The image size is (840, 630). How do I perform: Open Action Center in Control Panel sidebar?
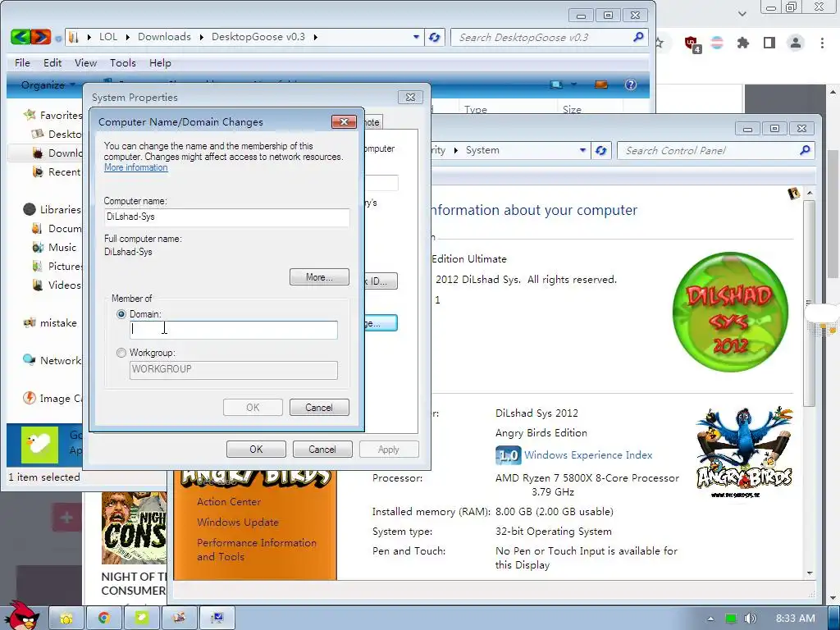click(x=229, y=501)
